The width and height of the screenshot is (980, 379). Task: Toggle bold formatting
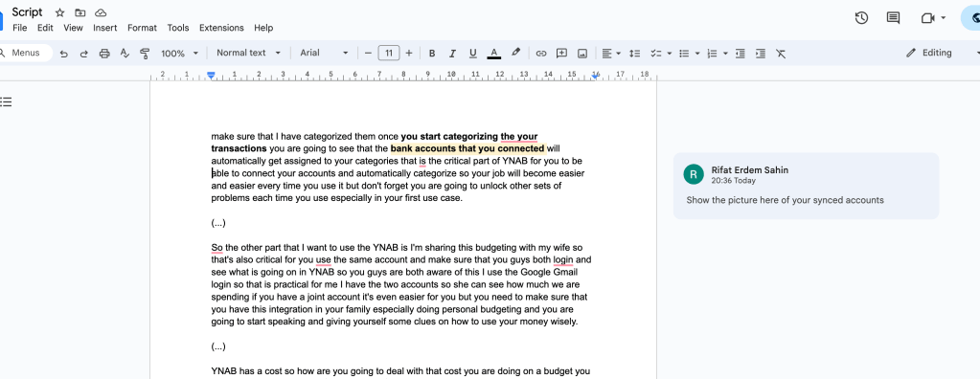(432, 54)
